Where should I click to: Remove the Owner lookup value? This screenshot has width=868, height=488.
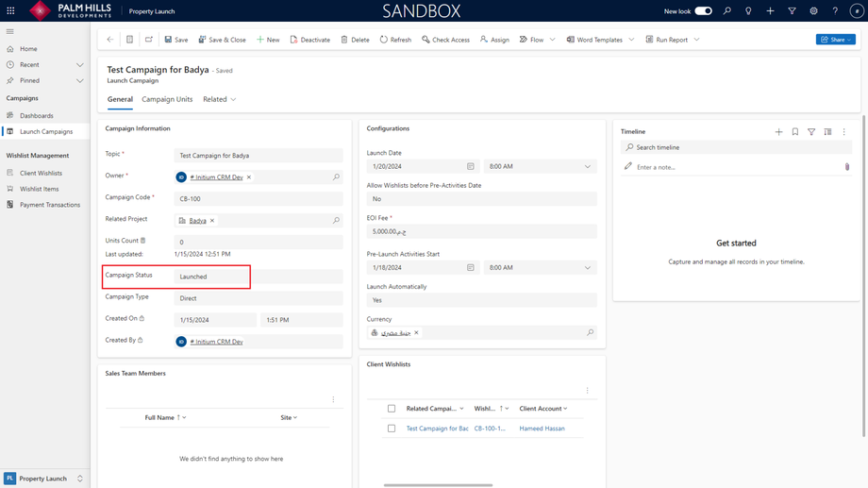coord(249,177)
